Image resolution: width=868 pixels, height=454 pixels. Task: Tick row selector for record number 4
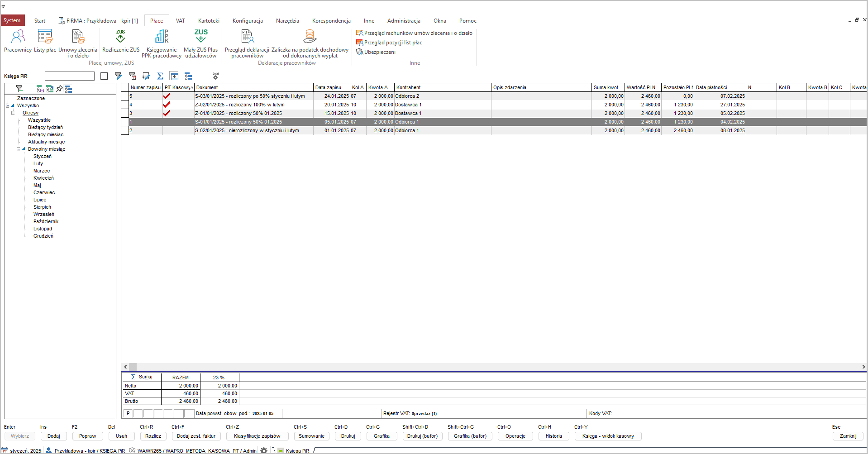pos(125,105)
